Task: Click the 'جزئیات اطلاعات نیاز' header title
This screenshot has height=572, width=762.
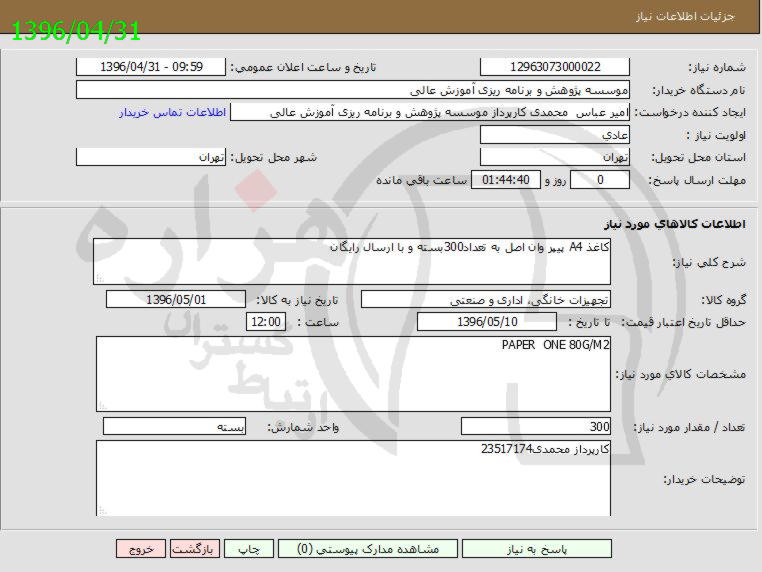Action: [685, 17]
